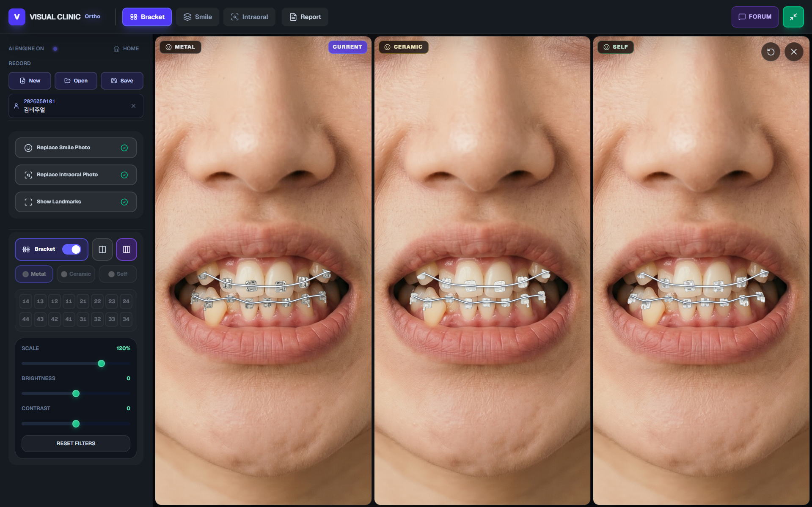Toggle tooth 32 bracket
This screenshot has height=507, width=812.
coord(97,319)
